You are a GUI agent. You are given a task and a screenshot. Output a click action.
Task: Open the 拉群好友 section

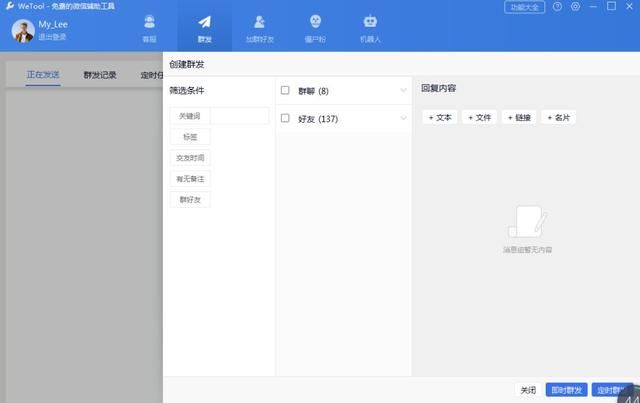coord(260,28)
